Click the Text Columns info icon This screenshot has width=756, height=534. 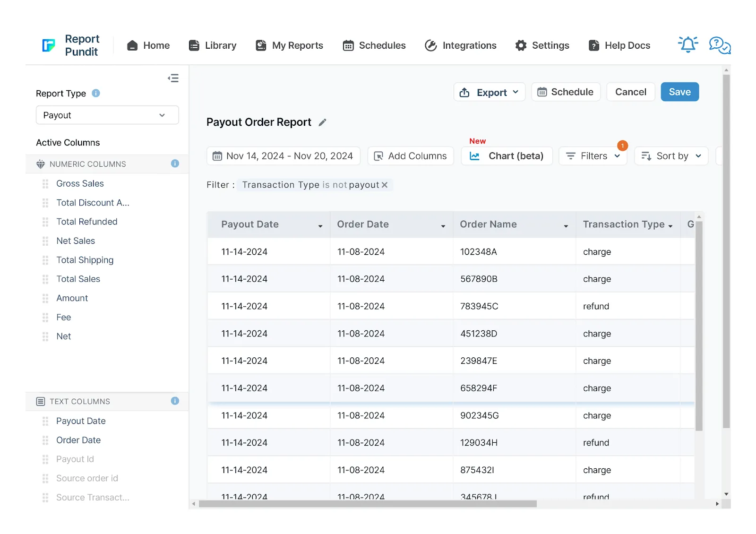point(175,401)
